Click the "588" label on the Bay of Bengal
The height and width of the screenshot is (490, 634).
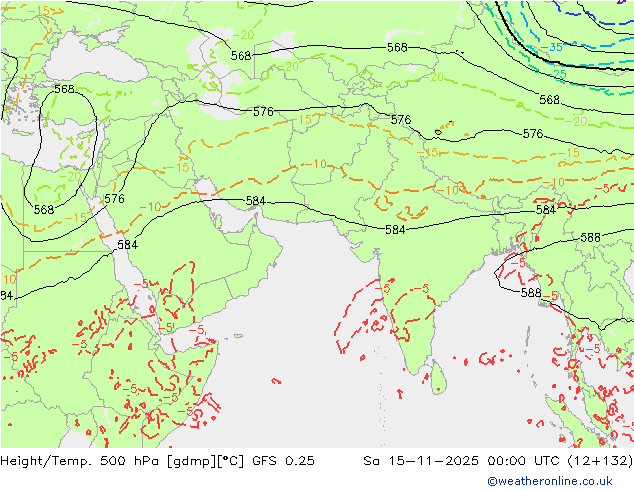(x=531, y=292)
